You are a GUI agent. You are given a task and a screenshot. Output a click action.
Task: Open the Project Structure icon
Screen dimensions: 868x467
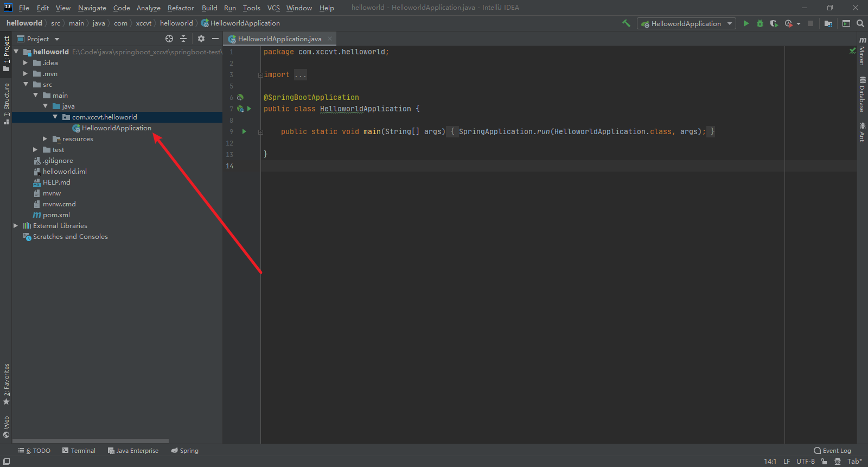[828, 23]
